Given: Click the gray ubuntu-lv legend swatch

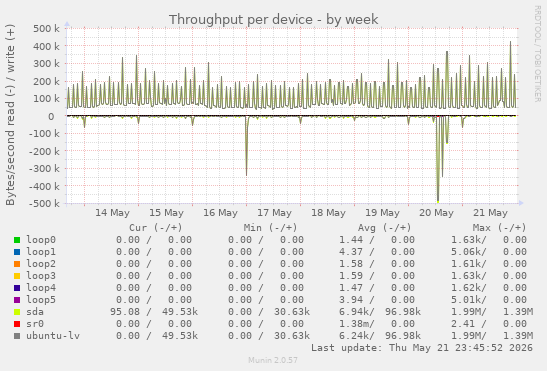Looking at the screenshot, I should tap(17, 336).
